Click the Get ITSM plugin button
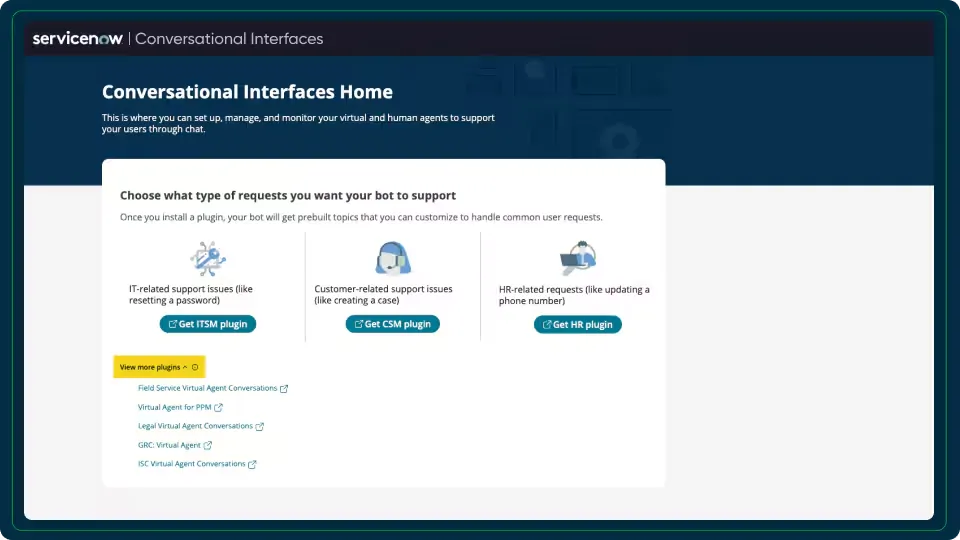Screen dimensions: 960x540 (208, 324)
